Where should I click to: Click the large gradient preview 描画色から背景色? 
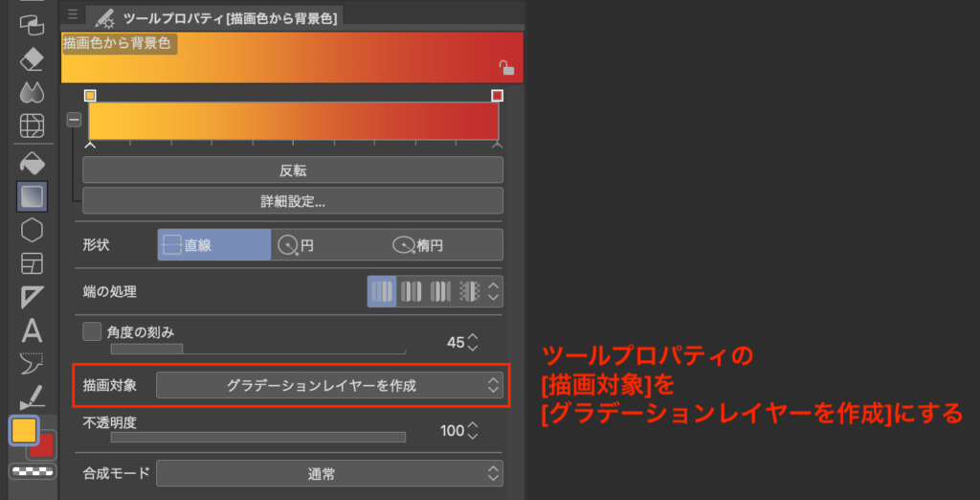coord(292,57)
